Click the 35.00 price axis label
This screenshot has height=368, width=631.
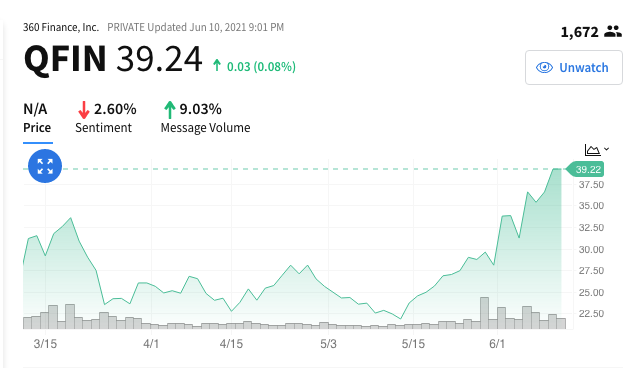pos(591,206)
